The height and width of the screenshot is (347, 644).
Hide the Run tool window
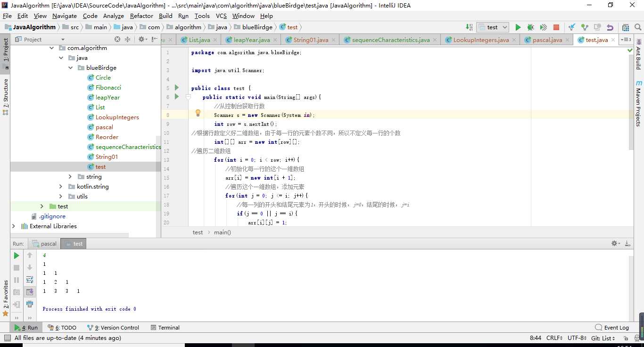pos(627,244)
